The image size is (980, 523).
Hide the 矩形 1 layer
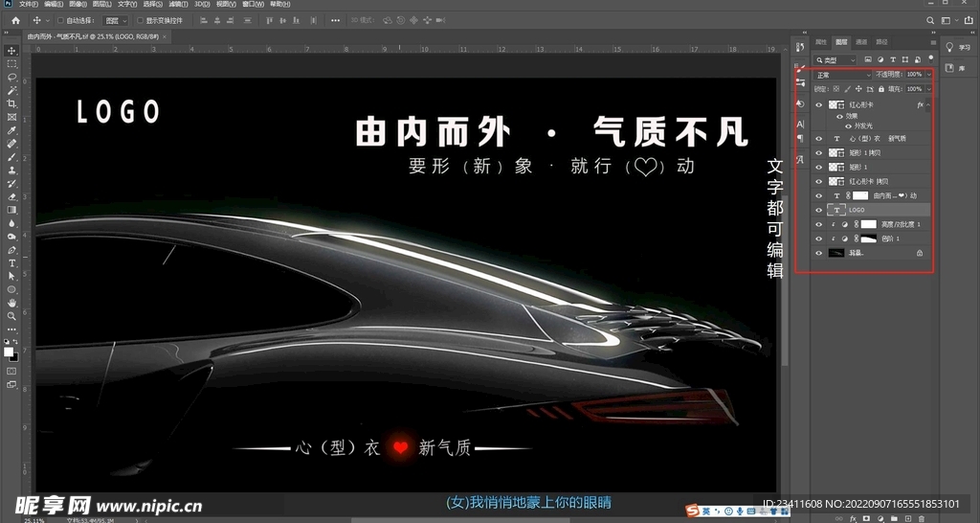click(819, 167)
